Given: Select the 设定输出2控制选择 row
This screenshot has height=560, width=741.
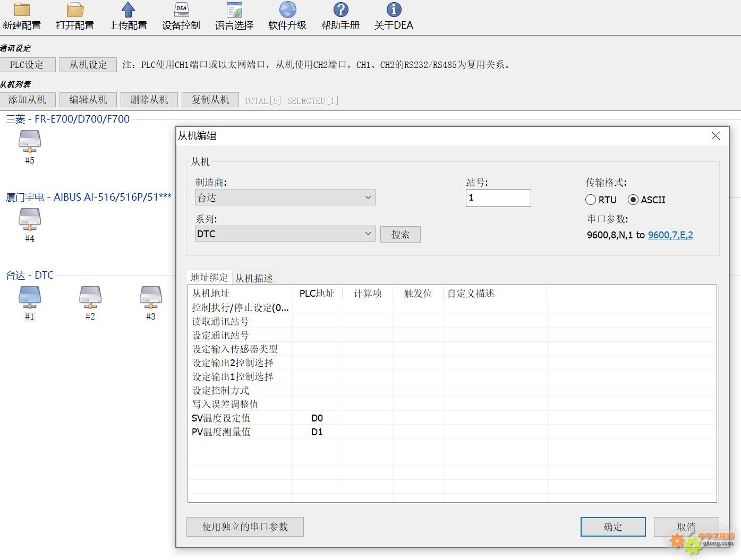Looking at the screenshot, I should (452, 363).
